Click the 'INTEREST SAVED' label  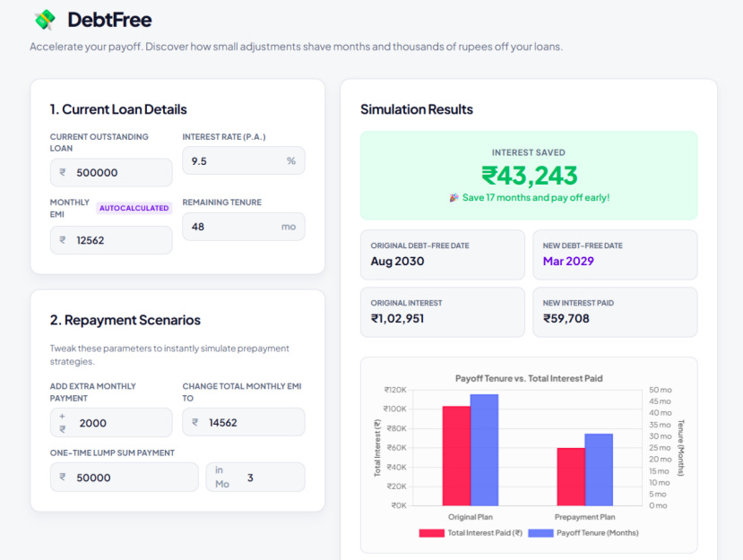pos(528,152)
